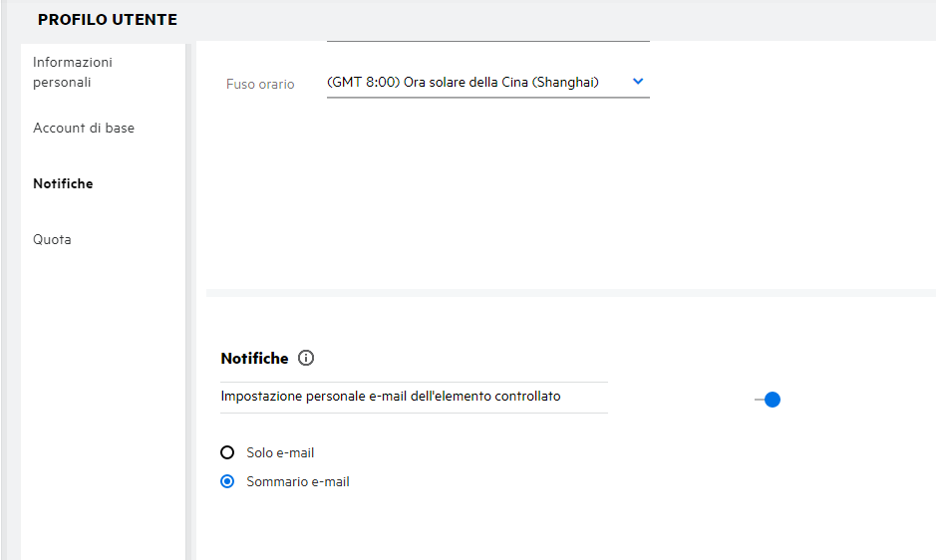Open the Informazioni personali section
Screen dimensions: 936x560
(73, 72)
